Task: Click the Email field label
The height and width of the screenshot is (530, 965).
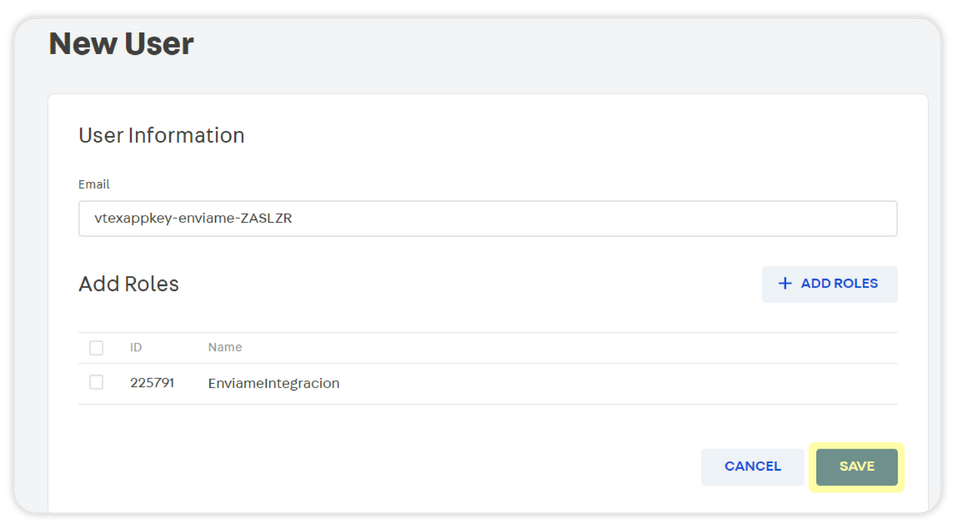Action: pyautogui.click(x=94, y=185)
